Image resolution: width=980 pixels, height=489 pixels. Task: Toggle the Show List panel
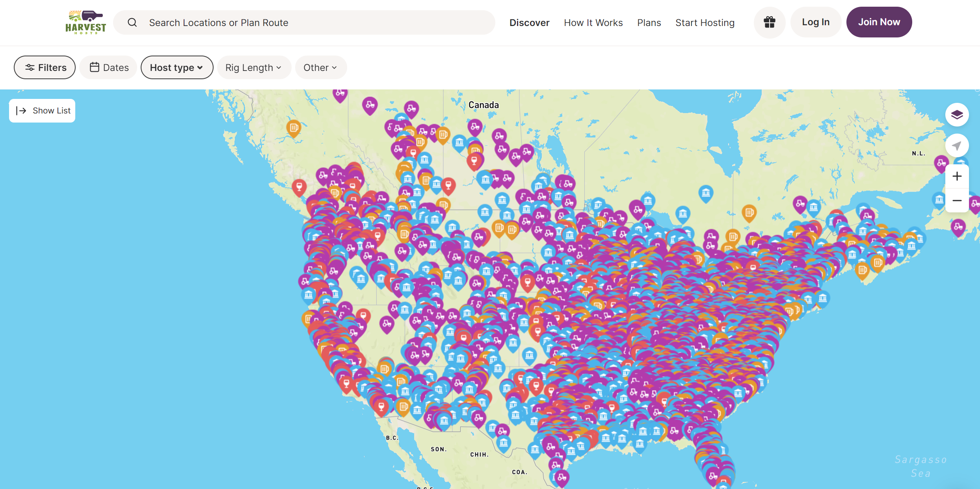point(42,111)
